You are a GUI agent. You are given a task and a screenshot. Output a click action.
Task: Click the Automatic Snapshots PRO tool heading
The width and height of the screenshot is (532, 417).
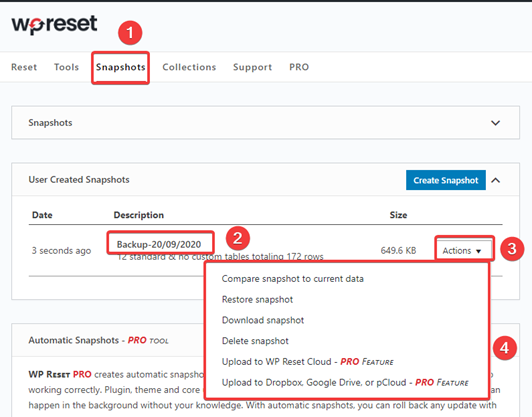[98, 340]
